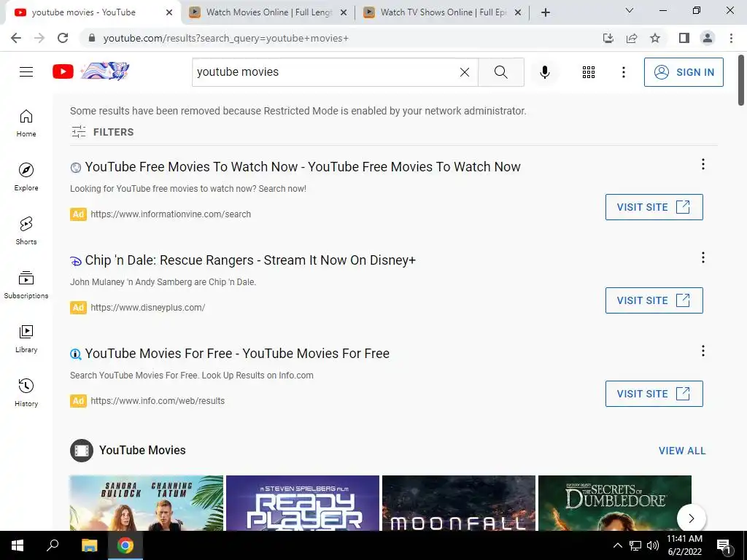The width and height of the screenshot is (747, 560).
Task: Open the YouTube apps grid
Action: click(x=589, y=72)
